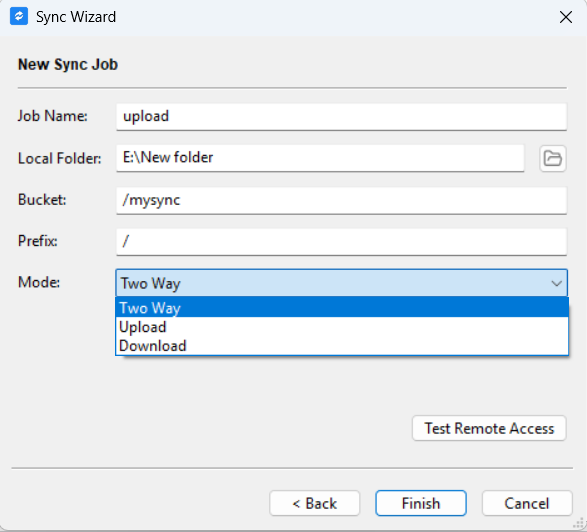
Task: Click the Mode combo box showing Two Way
Action: (341, 283)
